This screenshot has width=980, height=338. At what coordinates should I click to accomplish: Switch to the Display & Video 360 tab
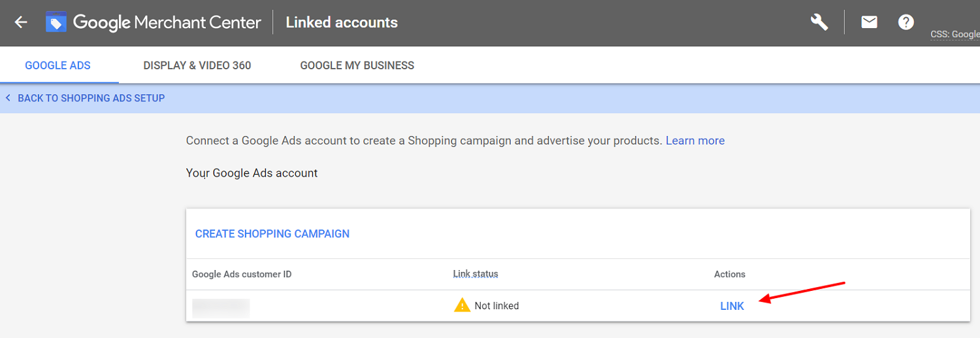point(197,65)
